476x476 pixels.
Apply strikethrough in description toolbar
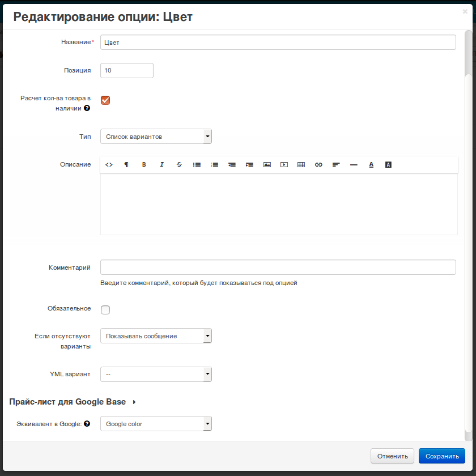click(x=179, y=164)
